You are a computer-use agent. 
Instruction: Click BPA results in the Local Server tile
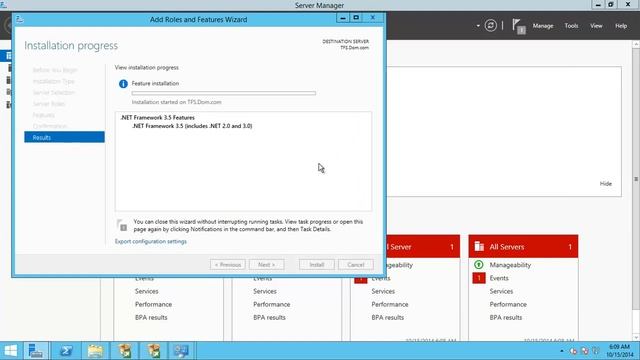387,318
